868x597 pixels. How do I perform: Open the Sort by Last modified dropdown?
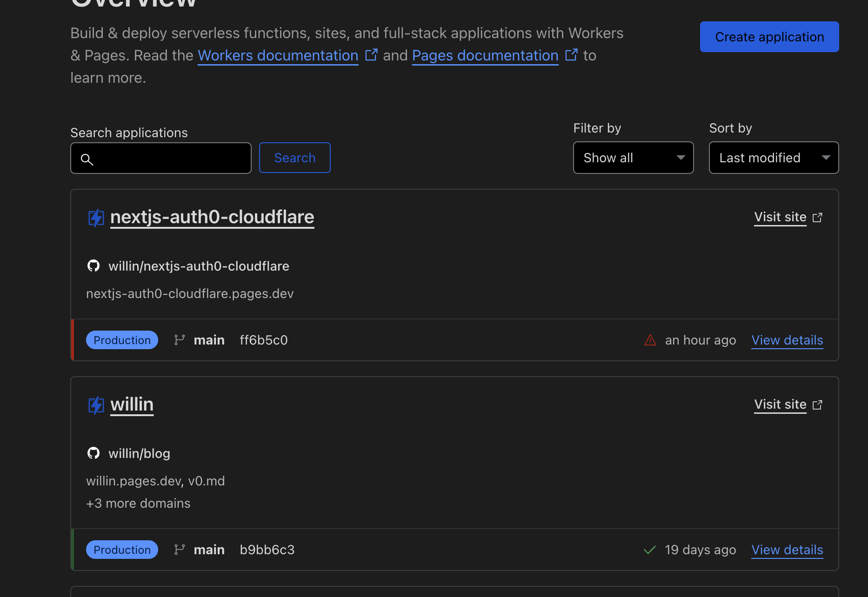[774, 158]
